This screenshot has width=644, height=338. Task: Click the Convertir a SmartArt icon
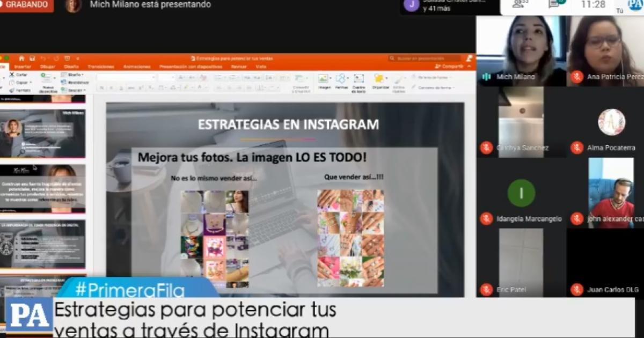301,78
